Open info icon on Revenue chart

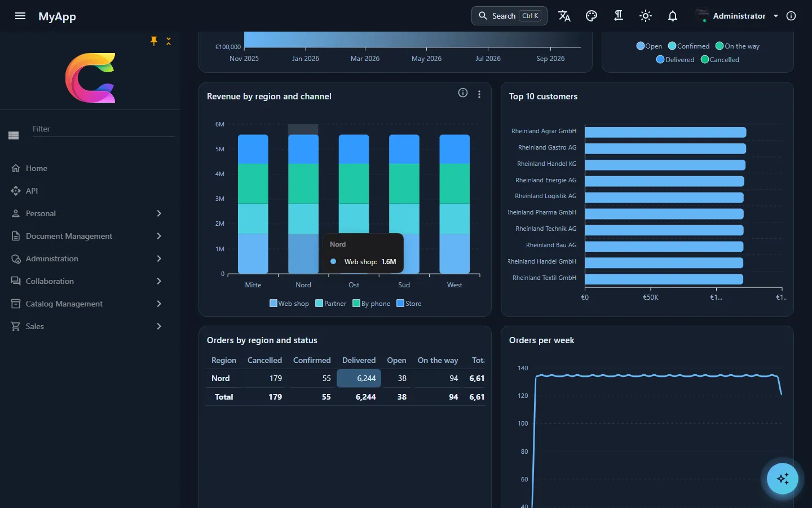coord(463,93)
